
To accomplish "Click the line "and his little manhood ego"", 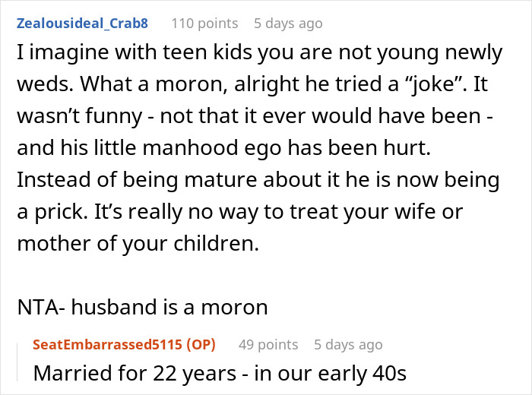I will pos(224,148).
